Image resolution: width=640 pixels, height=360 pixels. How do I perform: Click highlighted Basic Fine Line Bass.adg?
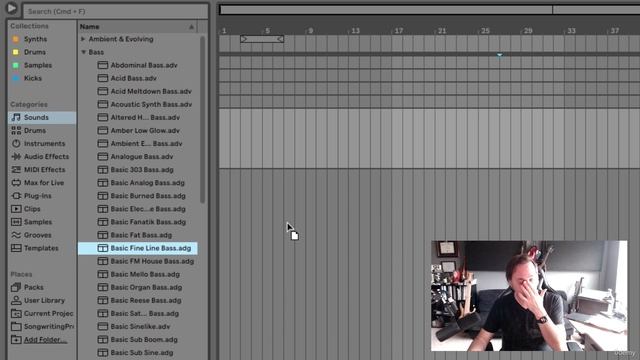[x=138, y=248]
